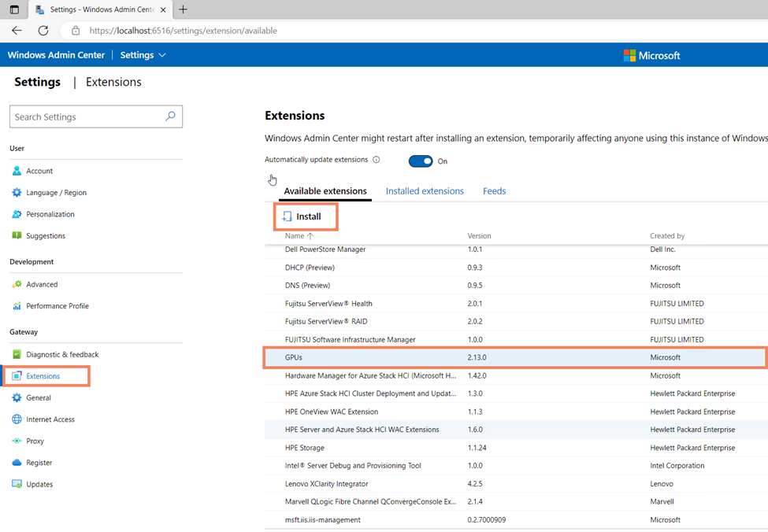Select Intel Server Debug and Provisioning Tool row
This screenshot has height=532, width=768.
click(x=516, y=465)
